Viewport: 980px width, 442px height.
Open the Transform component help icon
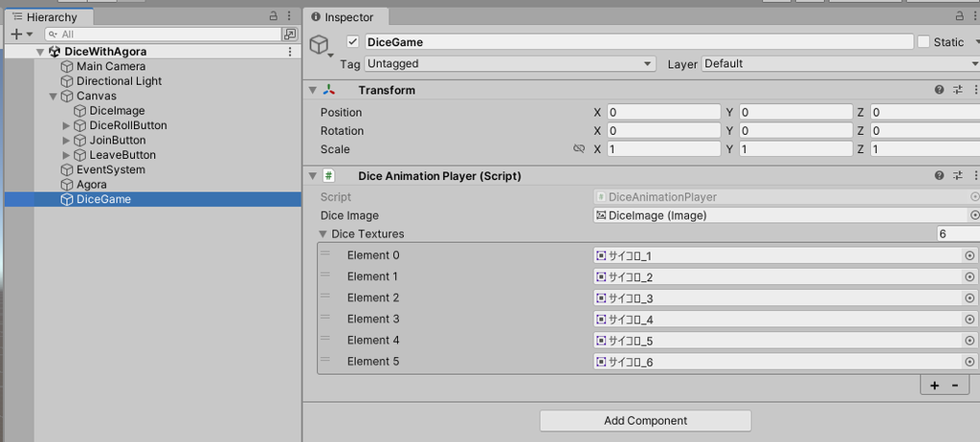[x=939, y=90]
